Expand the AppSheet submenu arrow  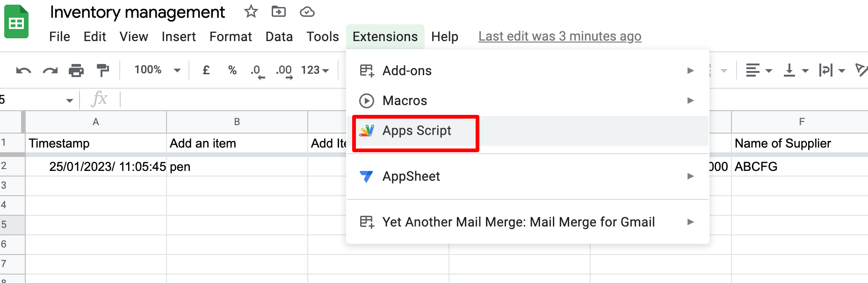(x=690, y=176)
